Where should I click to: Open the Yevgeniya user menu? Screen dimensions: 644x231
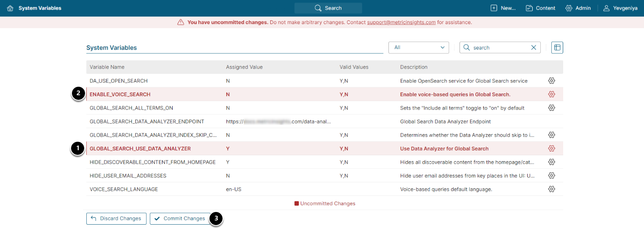coord(620,8)
